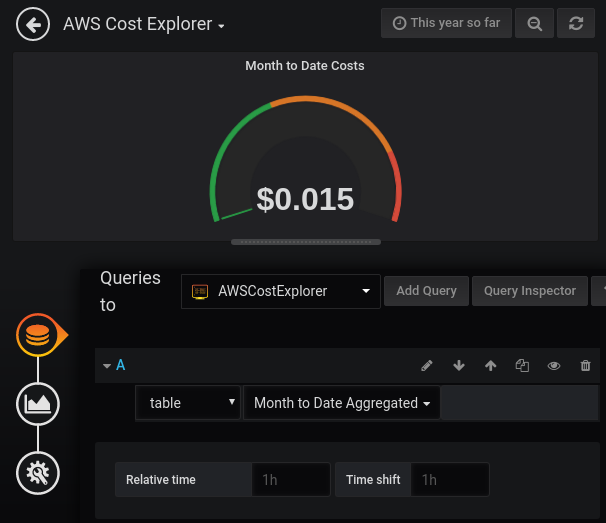Screen dimensions: 606x523
Task: Duplicate query A
Action: 522,366
